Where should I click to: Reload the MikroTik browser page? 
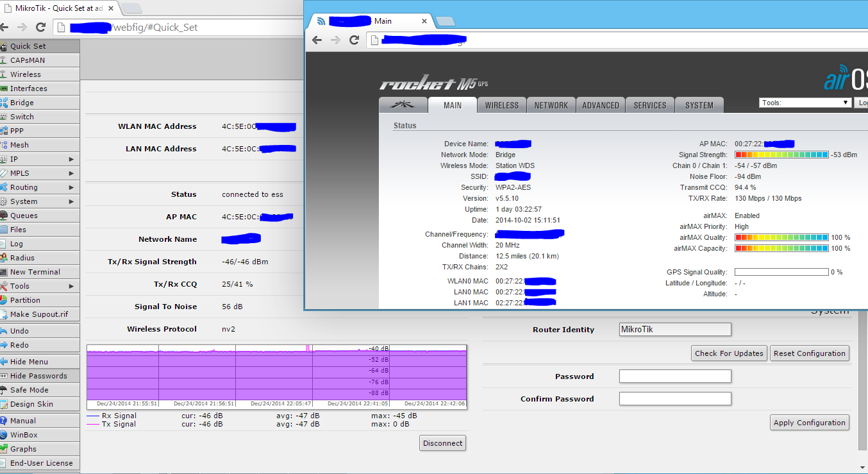coord(40,28)
